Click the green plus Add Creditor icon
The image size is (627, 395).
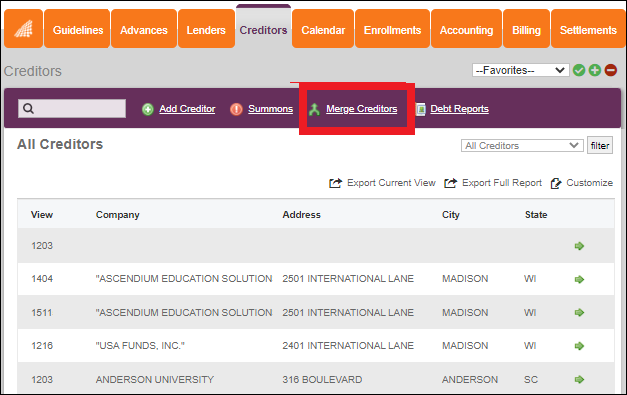(148, 109)
